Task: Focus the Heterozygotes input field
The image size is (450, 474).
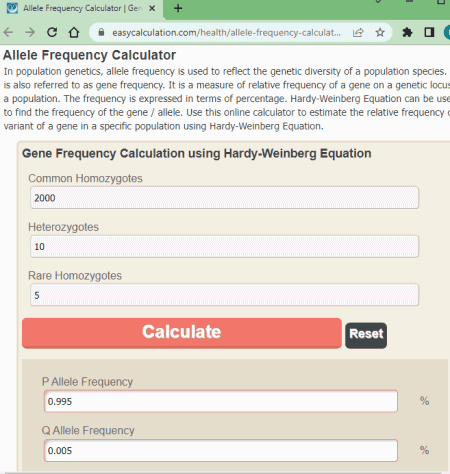Action: 224,246
